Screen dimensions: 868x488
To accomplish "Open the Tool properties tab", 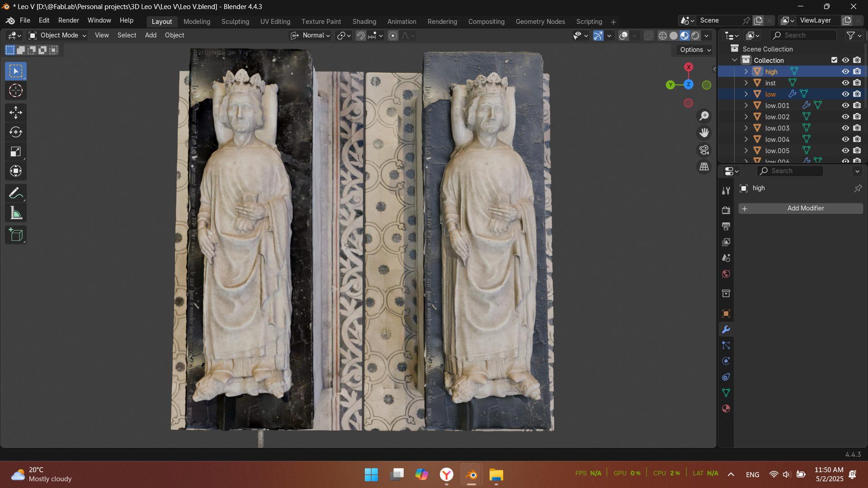I will [726, 191].
